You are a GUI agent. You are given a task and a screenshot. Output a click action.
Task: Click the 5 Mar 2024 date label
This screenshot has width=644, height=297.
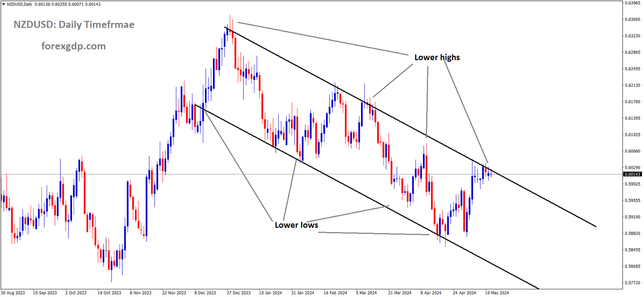coord(366,293)
